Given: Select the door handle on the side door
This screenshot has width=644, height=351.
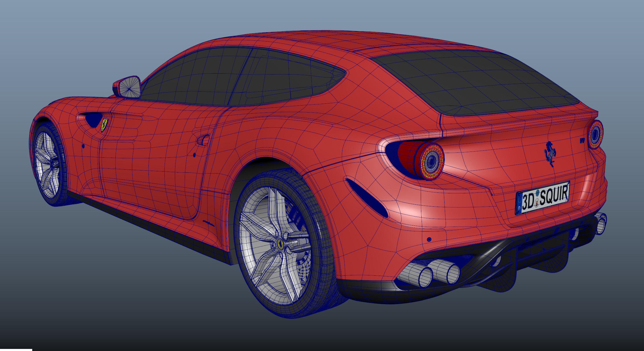Looking at the screenshot, I should coord(203,140).
